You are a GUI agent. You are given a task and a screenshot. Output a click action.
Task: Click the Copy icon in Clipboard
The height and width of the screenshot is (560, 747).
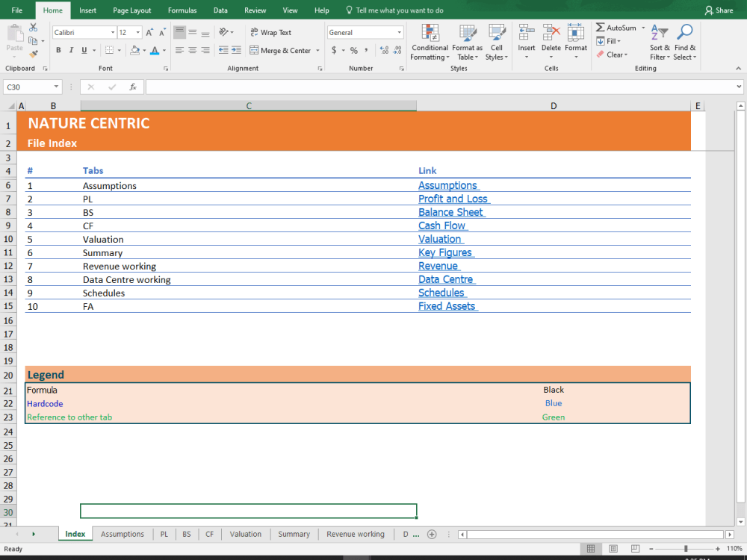click(x=32, y=41)
